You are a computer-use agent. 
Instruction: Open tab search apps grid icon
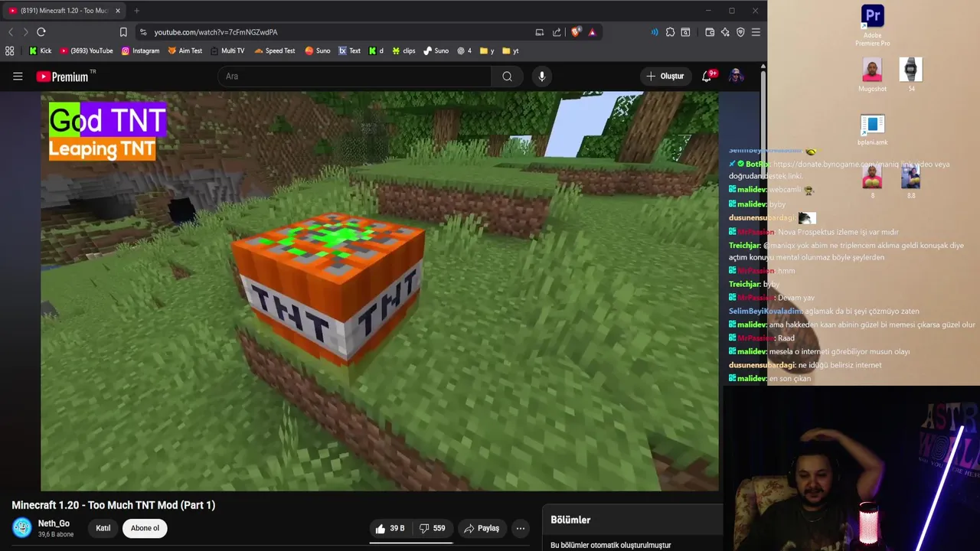click(9, 51)
